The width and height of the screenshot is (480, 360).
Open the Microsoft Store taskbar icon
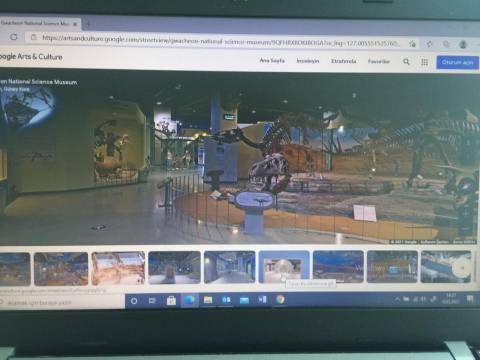[x=171, y=300]
